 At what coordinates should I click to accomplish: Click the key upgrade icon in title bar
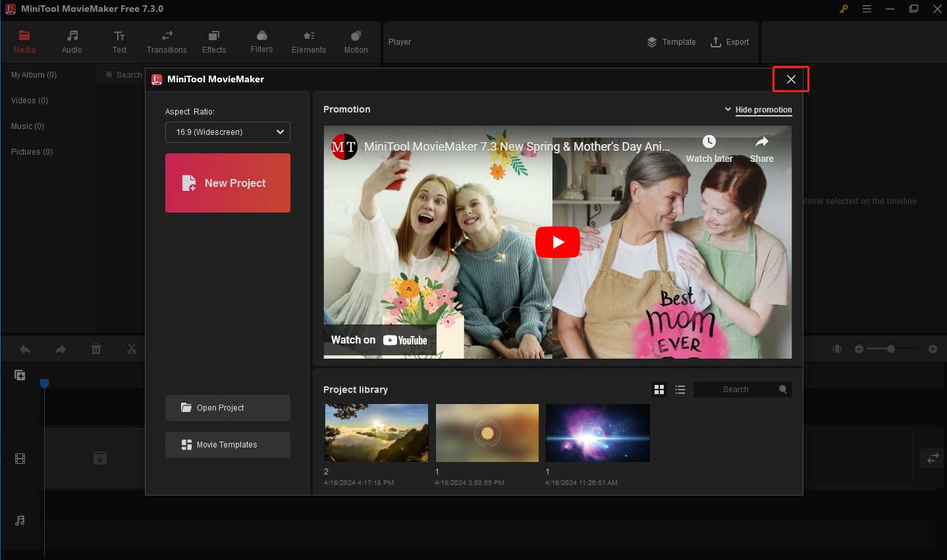pos(844,9)
